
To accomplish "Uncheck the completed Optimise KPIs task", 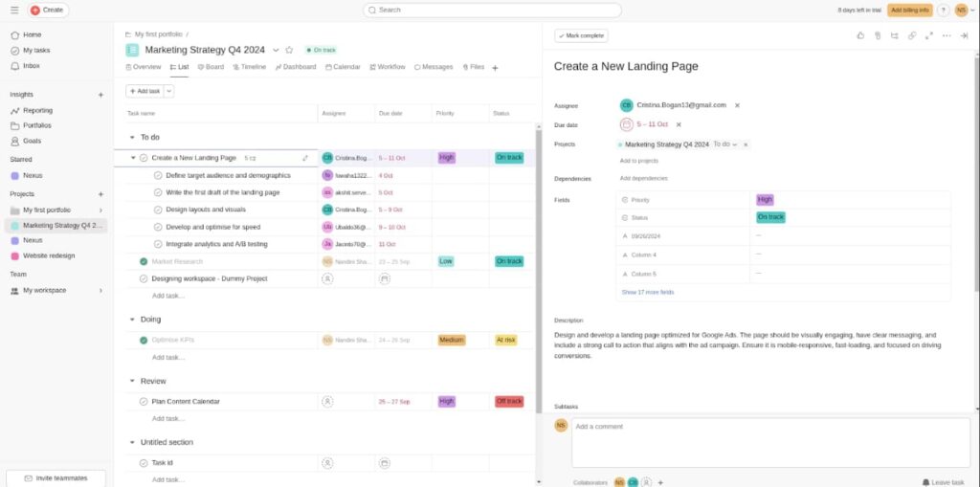I will click(144, 340).
